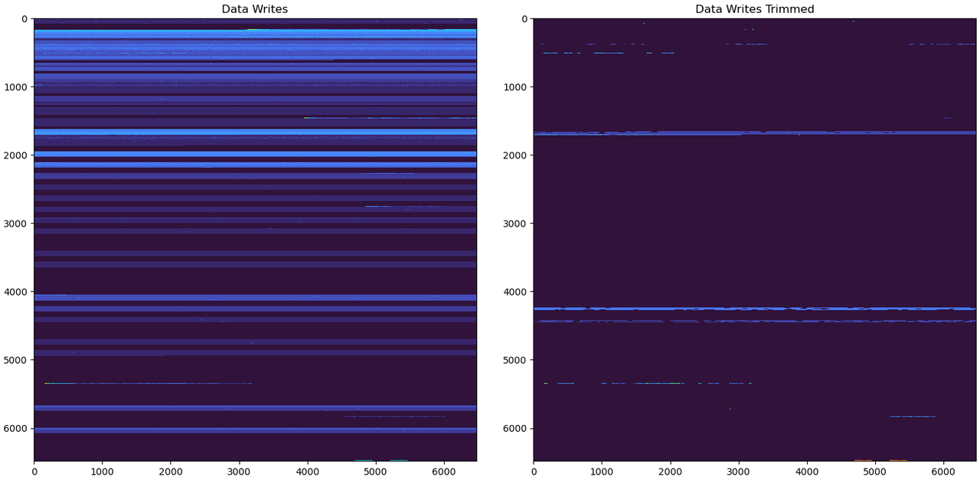The width and height of the screenshot is (980, 477).
Task: Click y-axis label 1000 on left plot
Action: coord(15,87)
